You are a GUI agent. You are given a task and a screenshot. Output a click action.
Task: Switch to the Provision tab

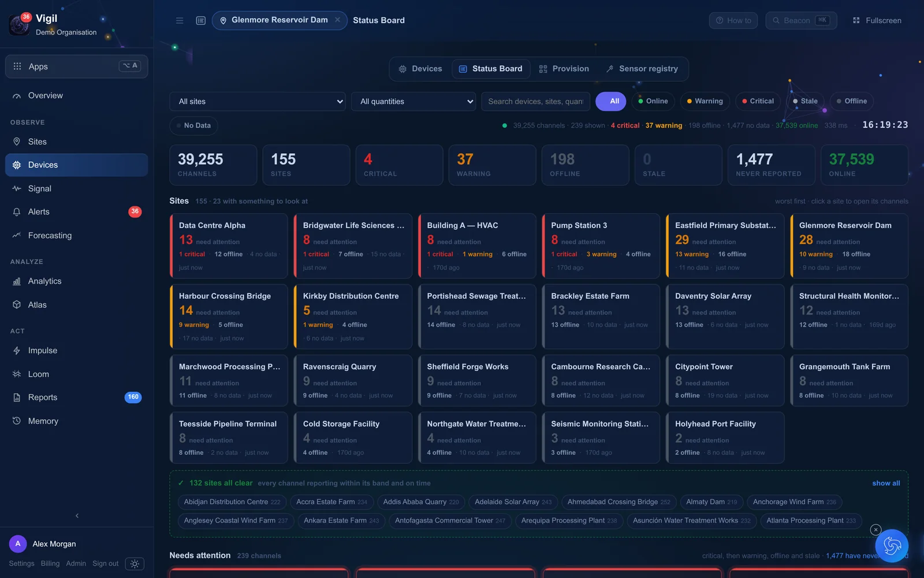tap(564, 69)
